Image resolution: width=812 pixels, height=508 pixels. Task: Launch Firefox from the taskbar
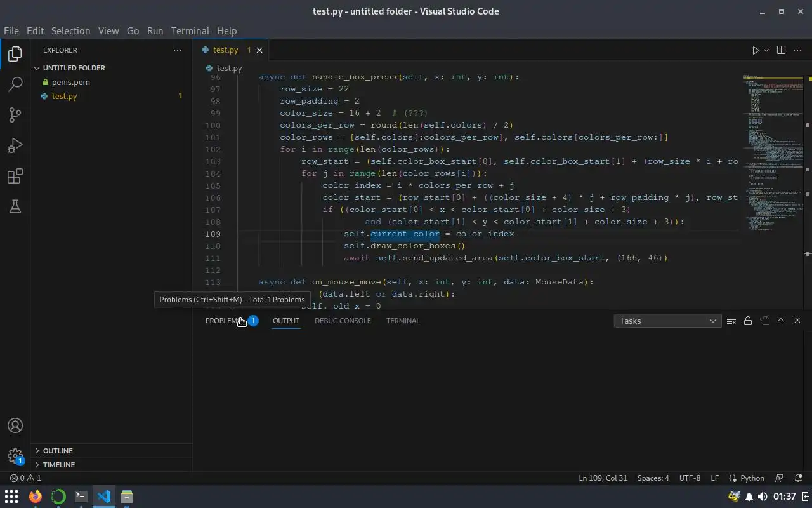[35, 497]
